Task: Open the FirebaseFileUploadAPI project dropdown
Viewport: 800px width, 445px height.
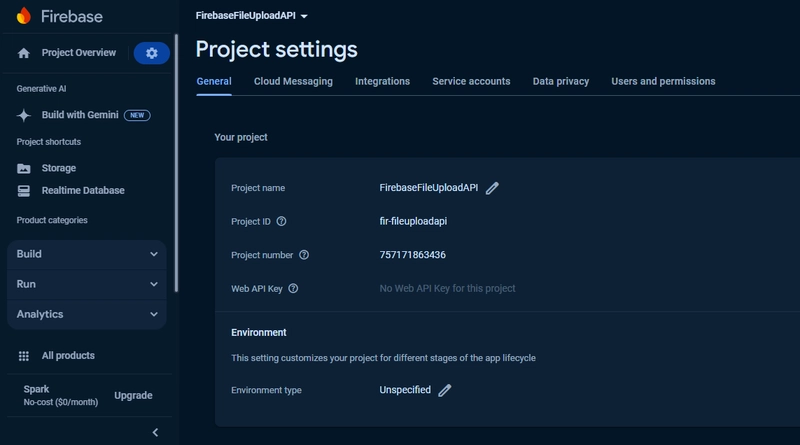Action: [252, 16]
